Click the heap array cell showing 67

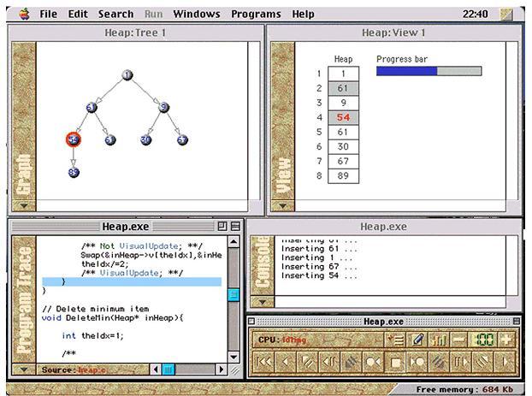click(x=343, y=161)
